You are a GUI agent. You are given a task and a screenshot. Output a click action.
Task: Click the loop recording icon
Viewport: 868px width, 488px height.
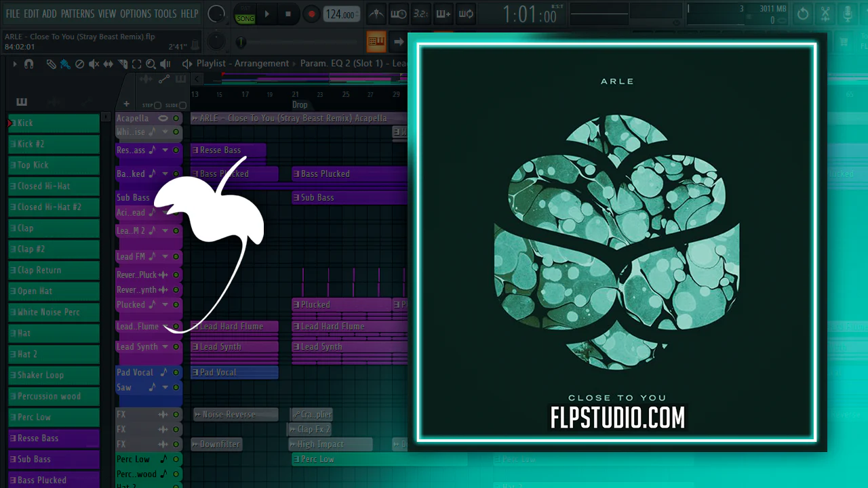[x=465, y=14]
